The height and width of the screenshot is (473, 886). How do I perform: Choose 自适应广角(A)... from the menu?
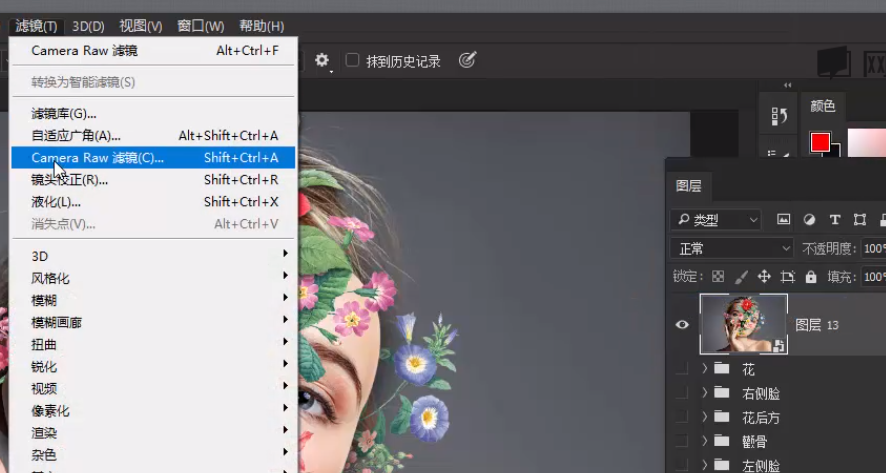coord(153,136)
